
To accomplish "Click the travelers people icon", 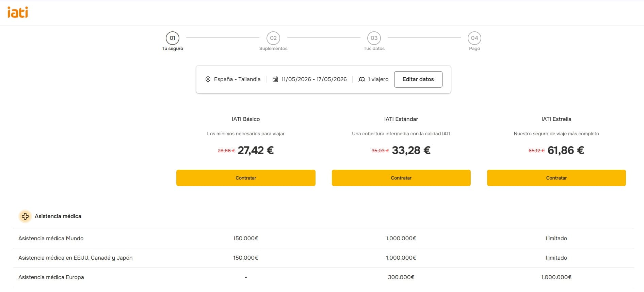I will coord(361,79).
